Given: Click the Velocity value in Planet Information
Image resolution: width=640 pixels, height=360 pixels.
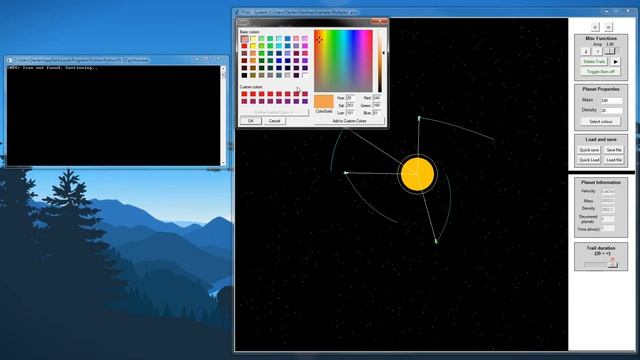Looking at the screenshot, I should 608,191.
